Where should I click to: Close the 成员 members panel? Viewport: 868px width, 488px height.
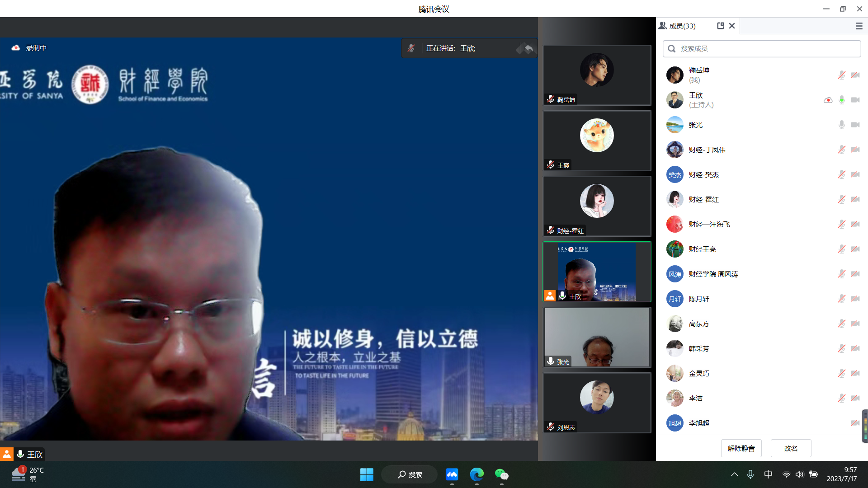point(732,26)
